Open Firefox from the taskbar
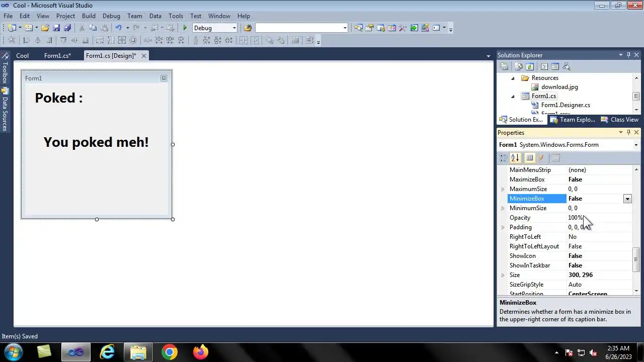 coord(201,352)
